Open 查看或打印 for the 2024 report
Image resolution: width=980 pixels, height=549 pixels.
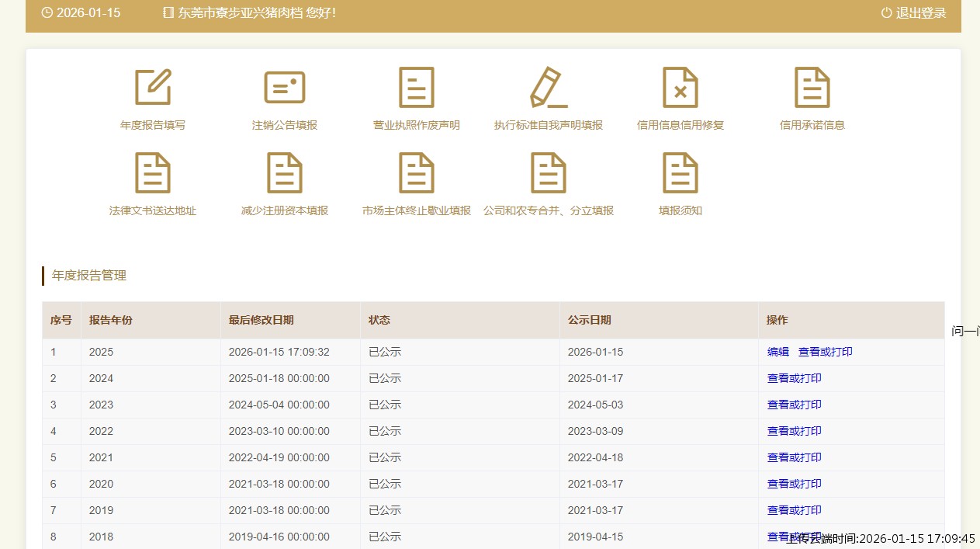click(x=794, y=378)
